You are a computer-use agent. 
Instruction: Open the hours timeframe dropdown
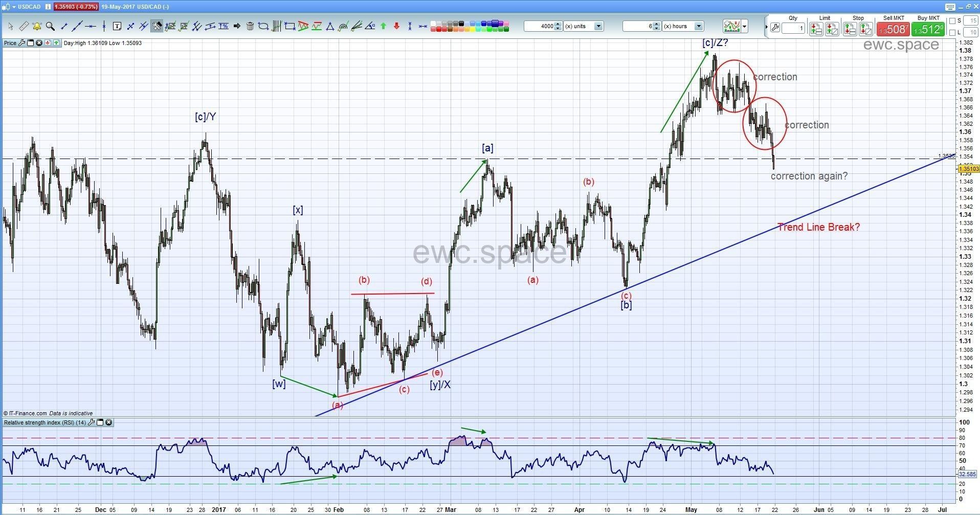click(x=699, y=26)
